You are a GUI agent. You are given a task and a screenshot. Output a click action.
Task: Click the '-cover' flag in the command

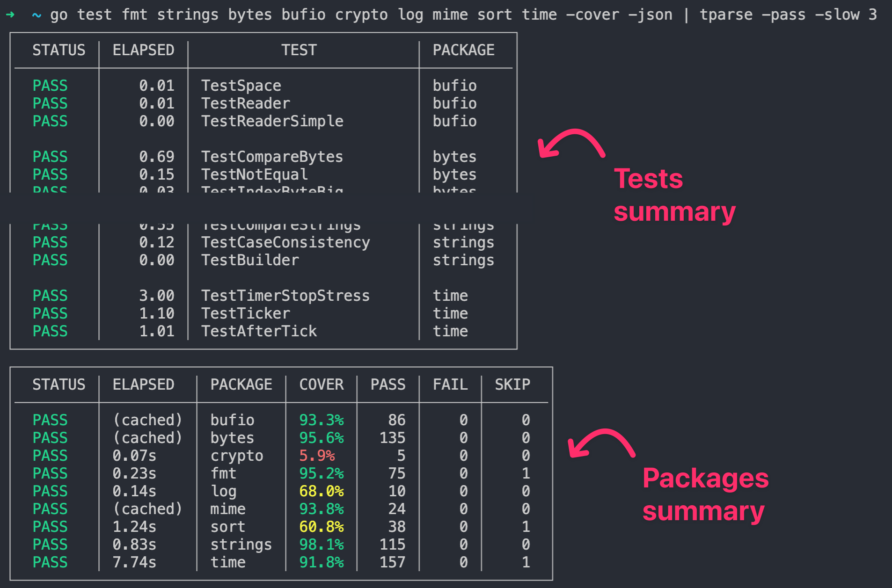(592, 15)
